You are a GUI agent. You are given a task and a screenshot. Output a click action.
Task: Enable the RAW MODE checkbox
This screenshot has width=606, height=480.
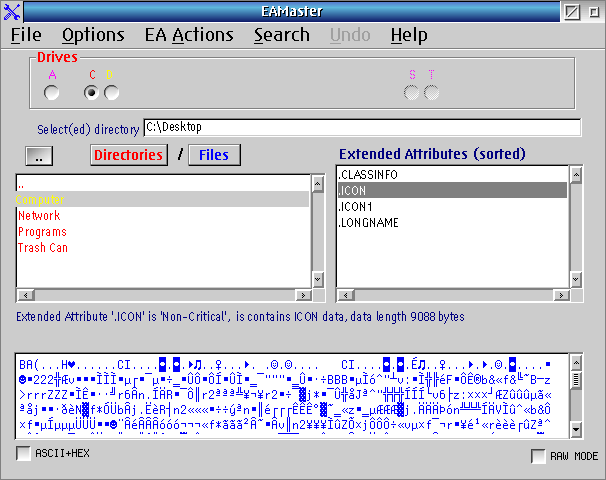(538, 456)
